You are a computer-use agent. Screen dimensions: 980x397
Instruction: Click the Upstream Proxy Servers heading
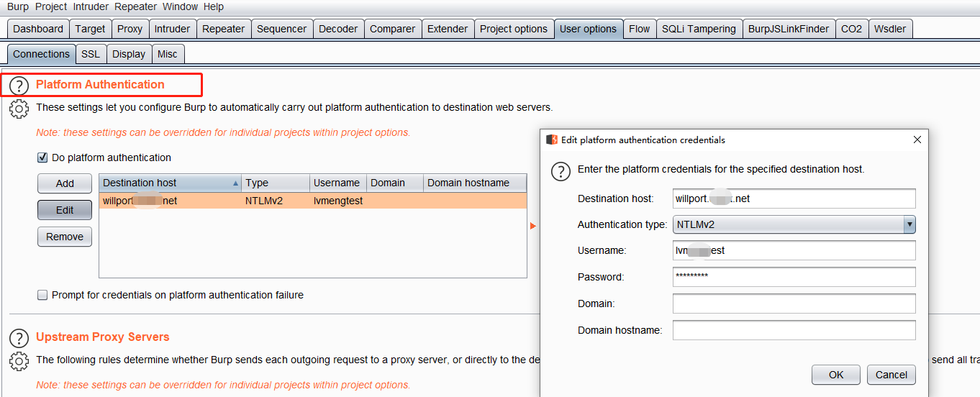point(103,337)
